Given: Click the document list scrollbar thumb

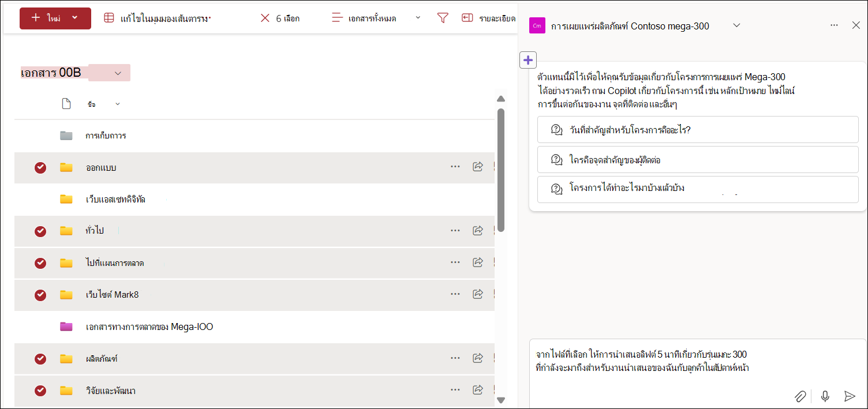Looking at the screenshot, I should click(x=501, y=170).
